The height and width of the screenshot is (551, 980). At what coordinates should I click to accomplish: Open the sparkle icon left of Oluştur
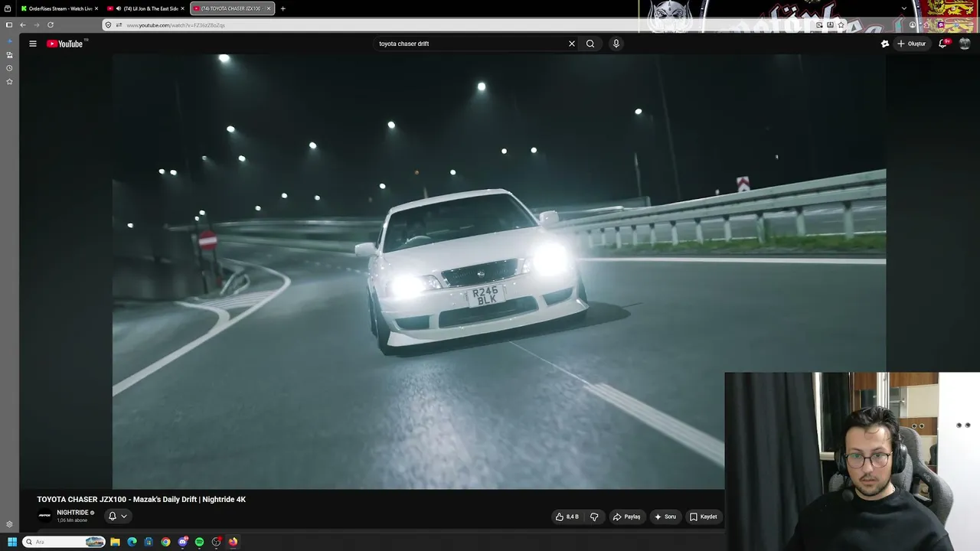coord(885,44)
